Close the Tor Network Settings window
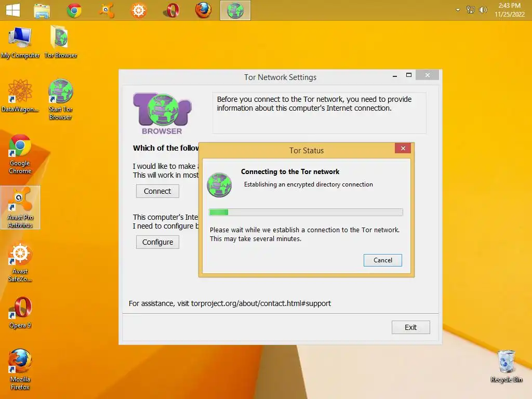The image size is (532, 399). pos(428,75)
